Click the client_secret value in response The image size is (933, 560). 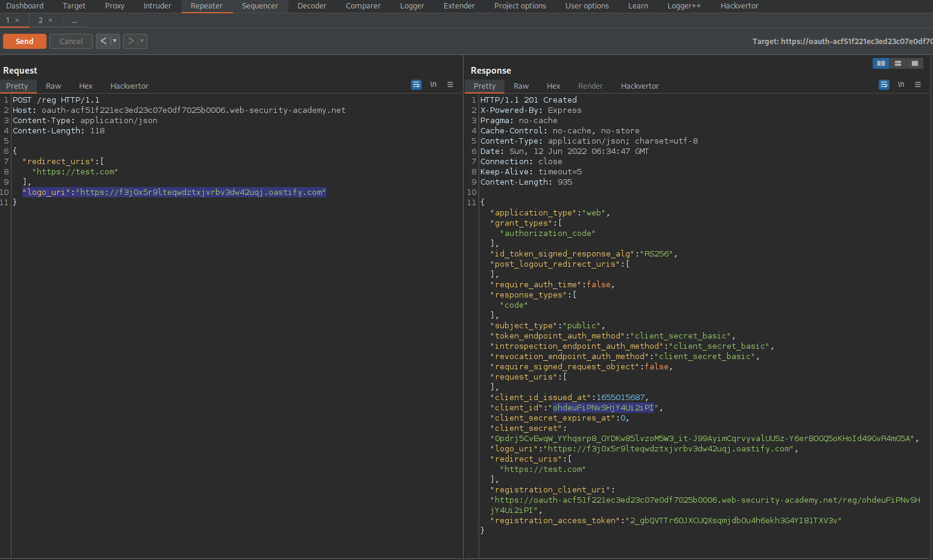click(x=702, y=439)
